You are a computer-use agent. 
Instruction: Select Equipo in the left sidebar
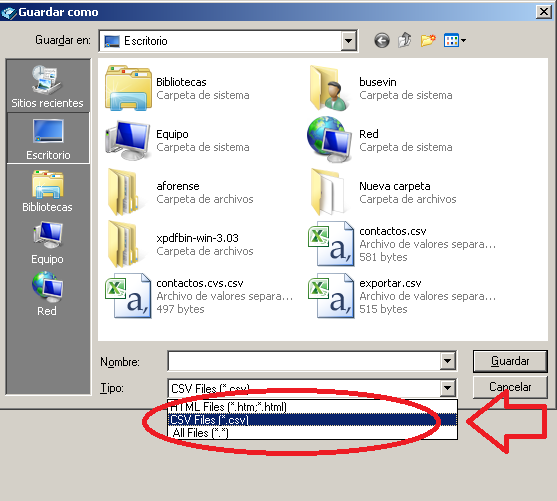tap(47, 243)
